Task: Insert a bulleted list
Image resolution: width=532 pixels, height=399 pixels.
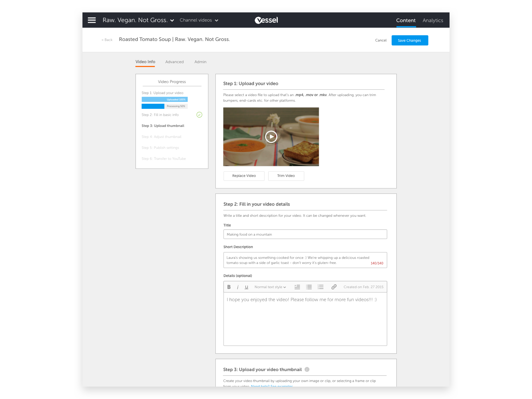Action: (x=309, y=287)
